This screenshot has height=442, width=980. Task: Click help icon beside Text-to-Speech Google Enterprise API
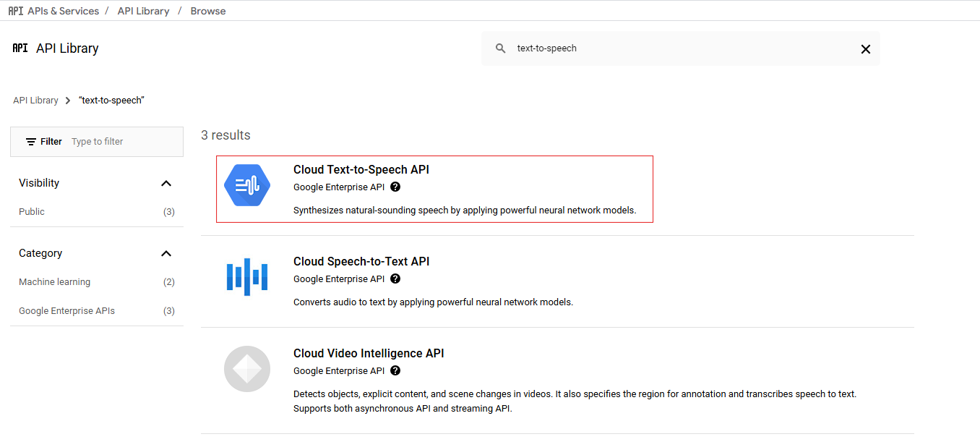(x=395, y=187)
